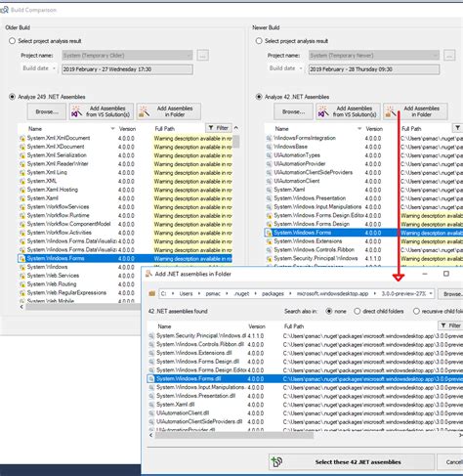Click System.Windows.Presentation.dll icon in dialog

pos(151,396)
